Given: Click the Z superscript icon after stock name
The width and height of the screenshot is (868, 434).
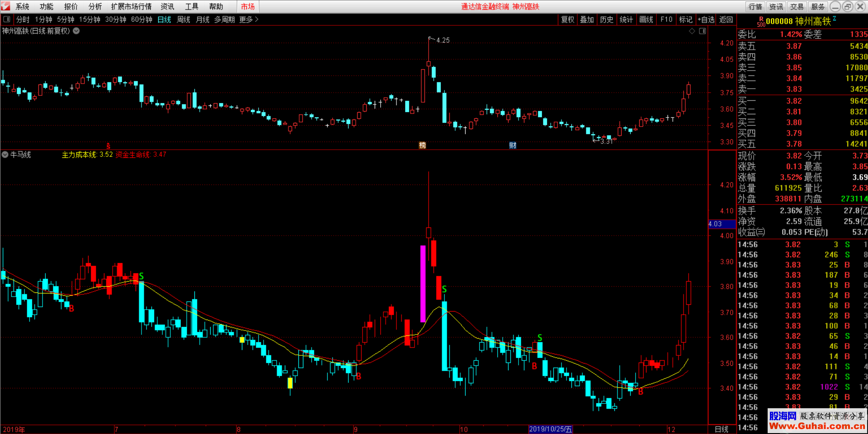Looking at the screenshot, I should [835, 19].
